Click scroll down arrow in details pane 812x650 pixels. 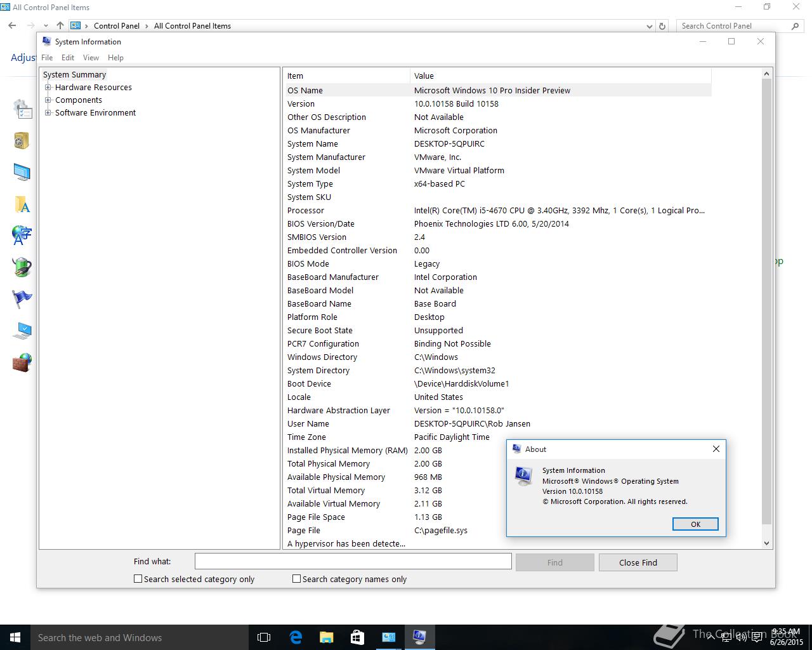(x=766, y=543)
